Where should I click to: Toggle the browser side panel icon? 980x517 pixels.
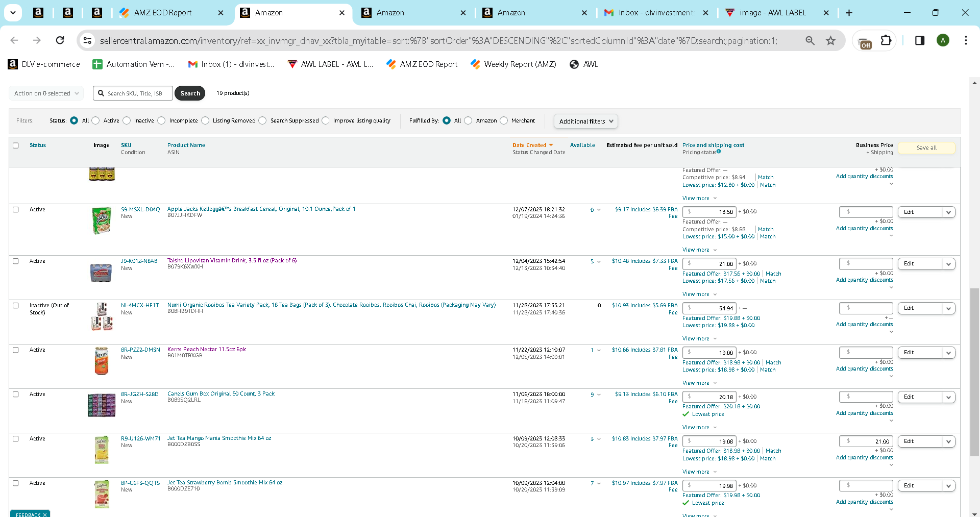(x=920, y=40)
